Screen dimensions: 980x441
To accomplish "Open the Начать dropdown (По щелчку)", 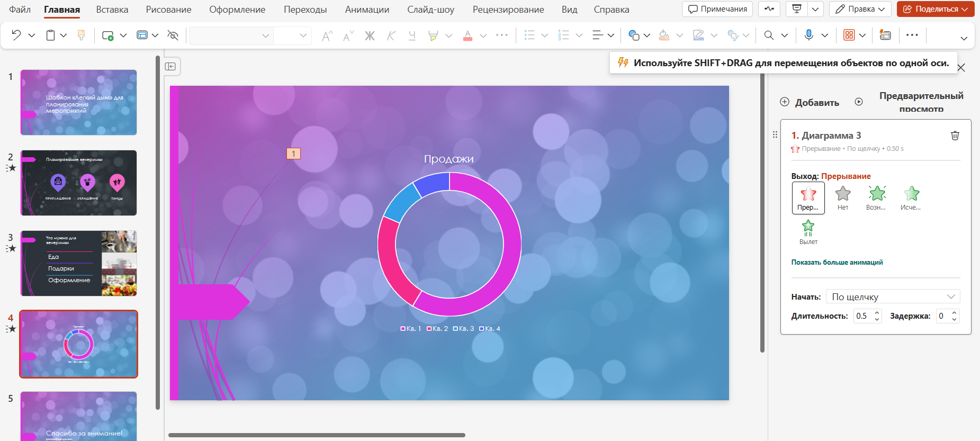I will click(x=893, y=296).
